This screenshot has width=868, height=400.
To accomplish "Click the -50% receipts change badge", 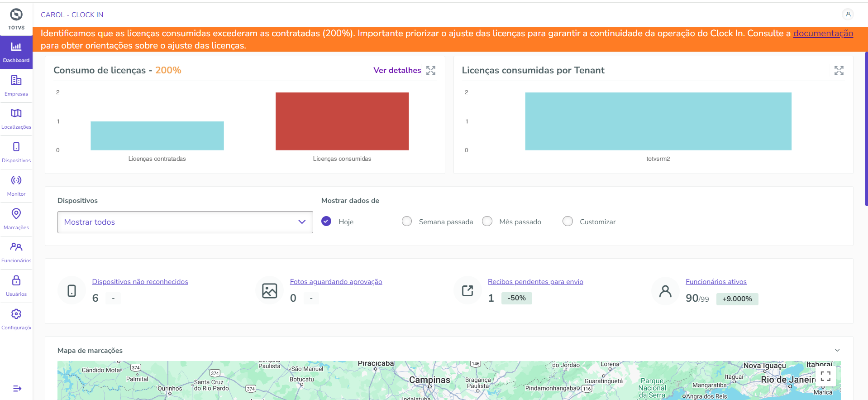I will coord(517,298).
